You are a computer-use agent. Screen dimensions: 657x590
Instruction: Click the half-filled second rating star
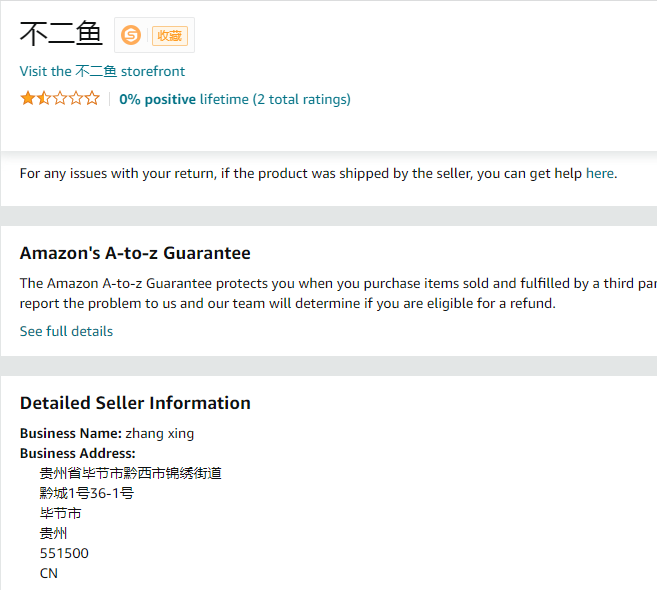tap(43, 98)
